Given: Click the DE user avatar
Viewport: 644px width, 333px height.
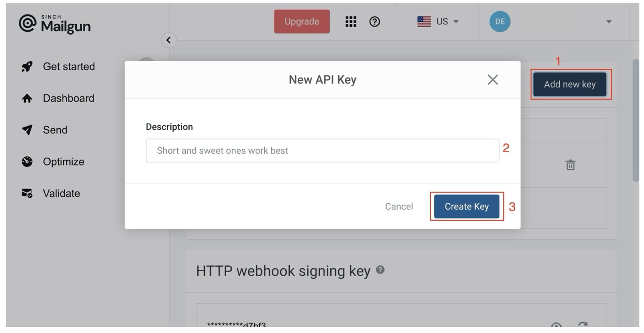Looking at the screenshot, I should coord(499,21).
